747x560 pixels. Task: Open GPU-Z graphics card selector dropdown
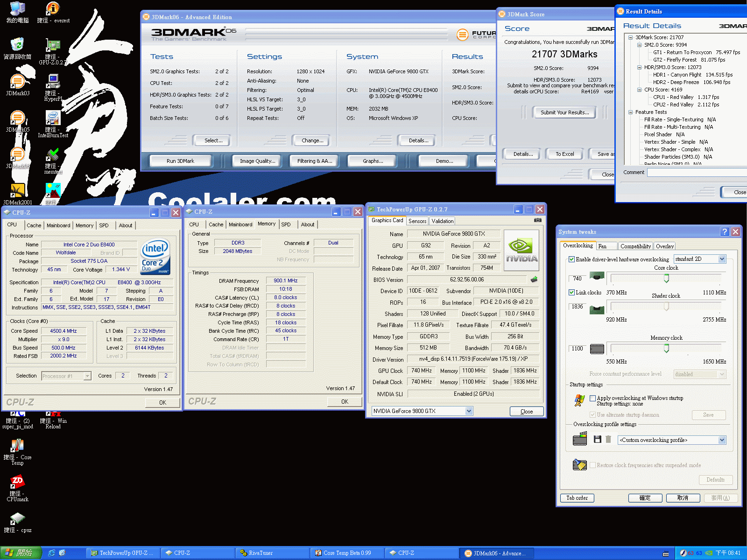point(469,411)
